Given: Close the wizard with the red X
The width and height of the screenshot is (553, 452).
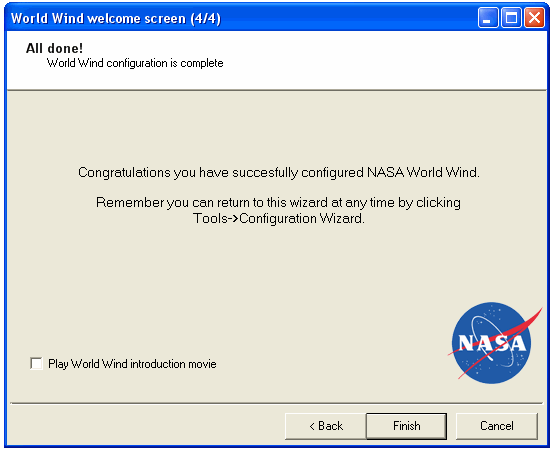Looking at the screenshot, I should coord(534,18).
